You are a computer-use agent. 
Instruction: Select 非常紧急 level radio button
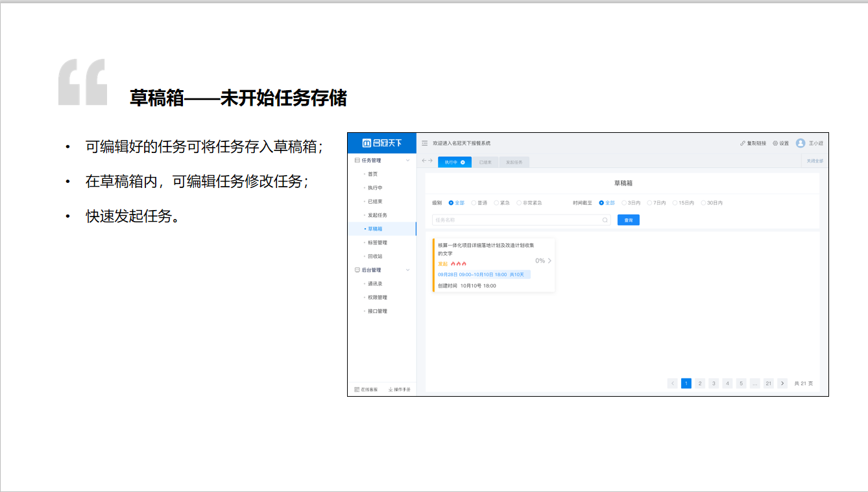pyautogui.click(x=519, y=203)
